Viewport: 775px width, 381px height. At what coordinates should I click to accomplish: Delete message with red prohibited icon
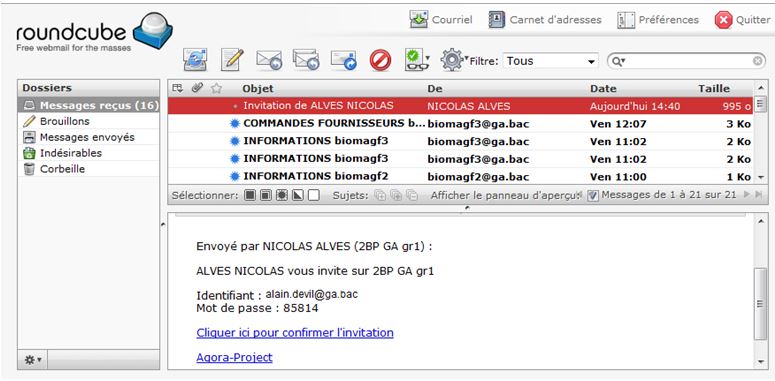click(380, 61)
